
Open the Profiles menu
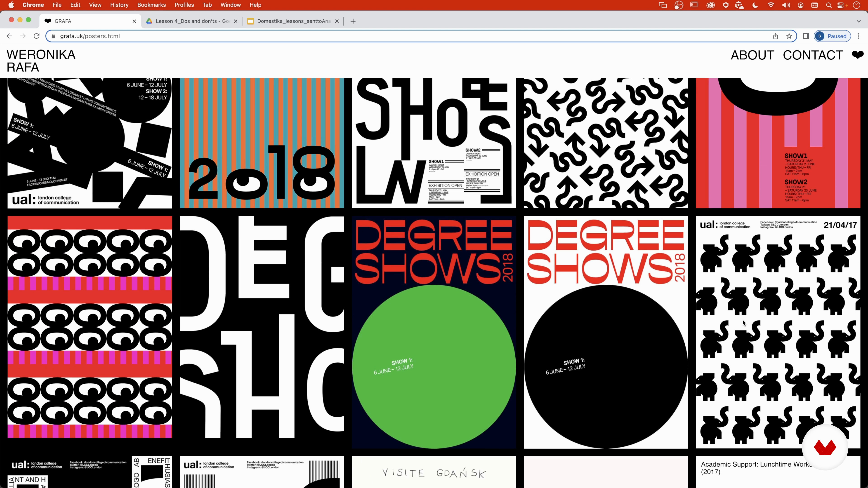(x=184, y=5)
